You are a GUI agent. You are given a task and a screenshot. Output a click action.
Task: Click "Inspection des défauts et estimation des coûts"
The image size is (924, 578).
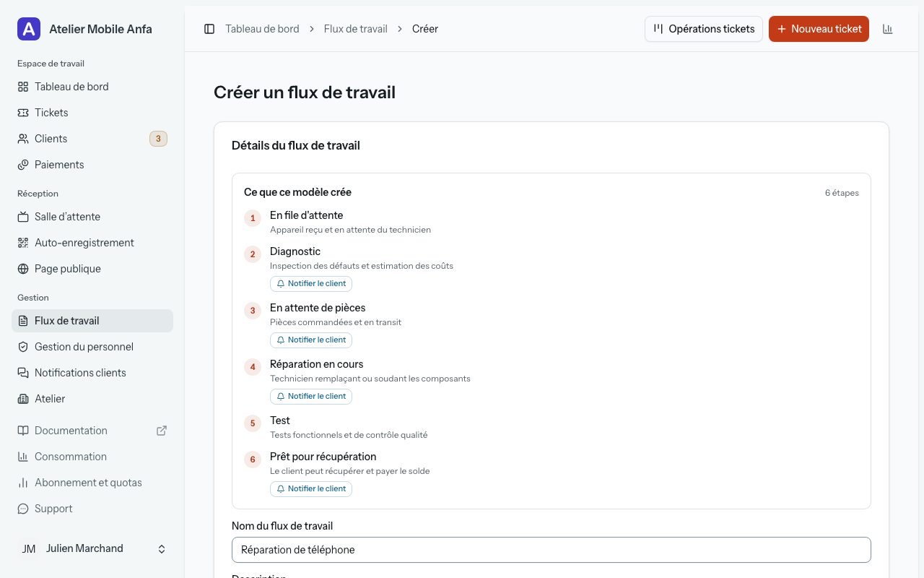point(362,266)
